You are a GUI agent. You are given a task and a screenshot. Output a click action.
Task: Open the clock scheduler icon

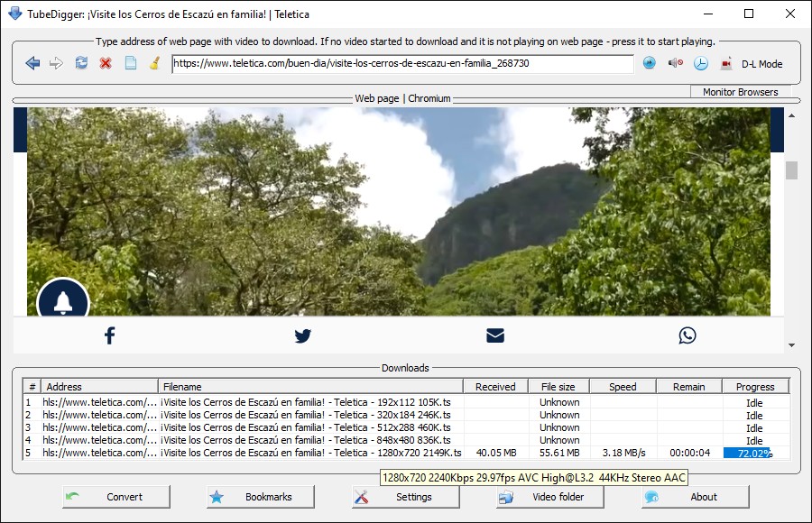tap(700, 63)
